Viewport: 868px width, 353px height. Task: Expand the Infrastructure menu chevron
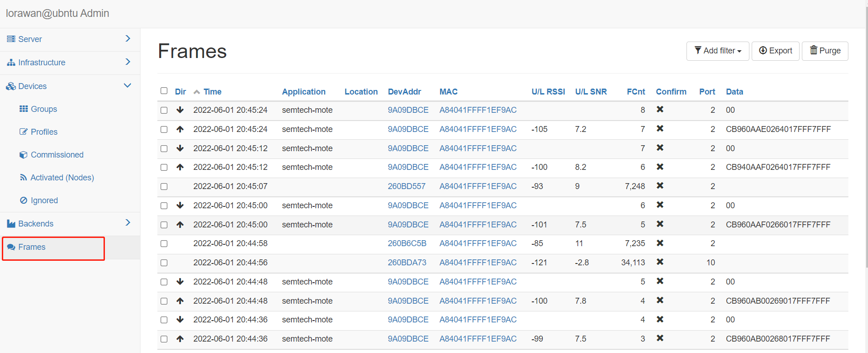(x=128, y=62)
